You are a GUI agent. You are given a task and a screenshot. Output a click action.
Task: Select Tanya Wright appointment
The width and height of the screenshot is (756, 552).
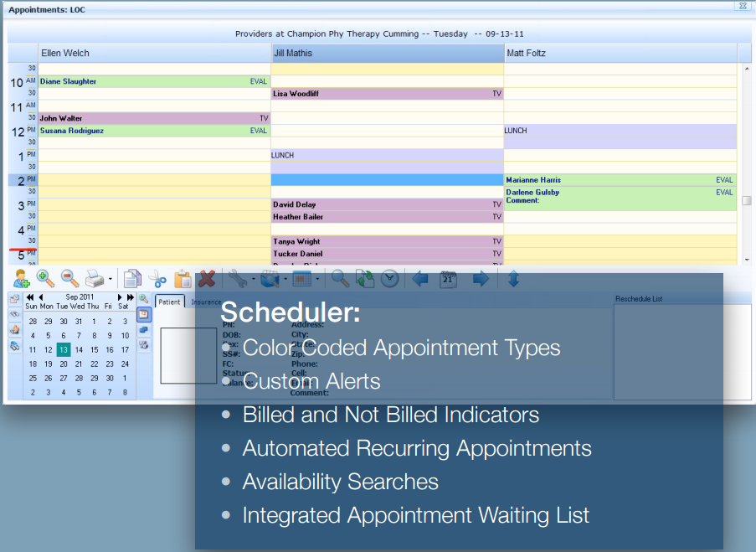(387, 242)
